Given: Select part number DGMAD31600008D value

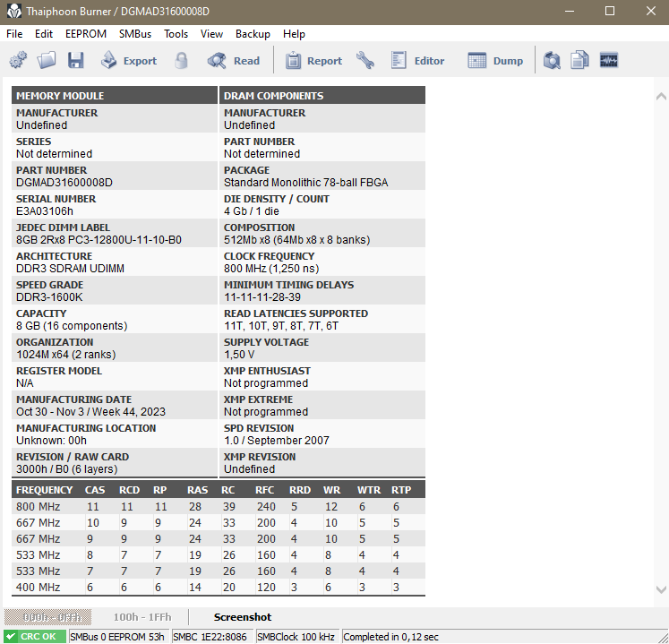Looking at the screenshot, I should coord(64,183).
